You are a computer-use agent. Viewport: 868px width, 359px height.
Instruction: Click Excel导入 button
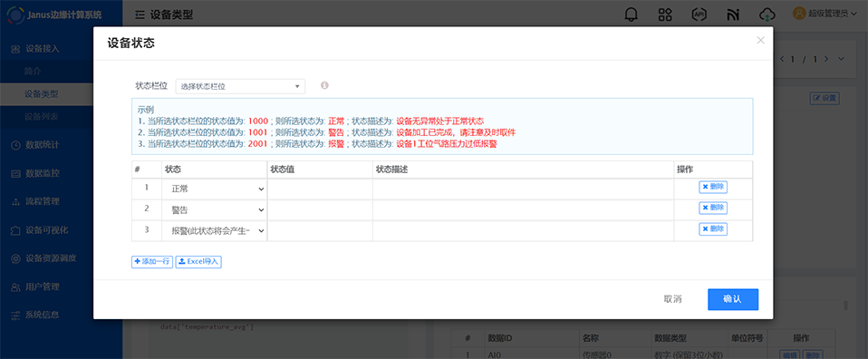pyautogui.click(x=198, y=262)
